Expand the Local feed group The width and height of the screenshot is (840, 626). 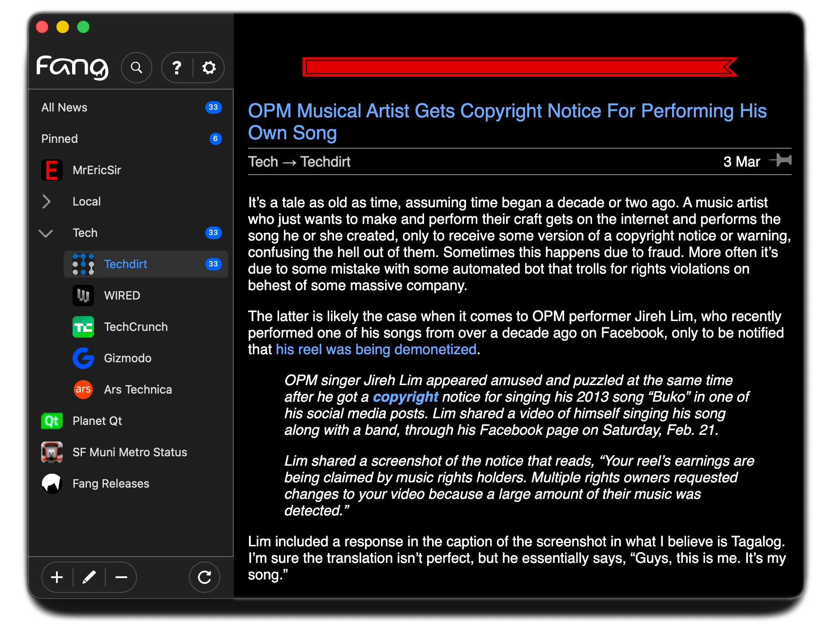(46, 202)
